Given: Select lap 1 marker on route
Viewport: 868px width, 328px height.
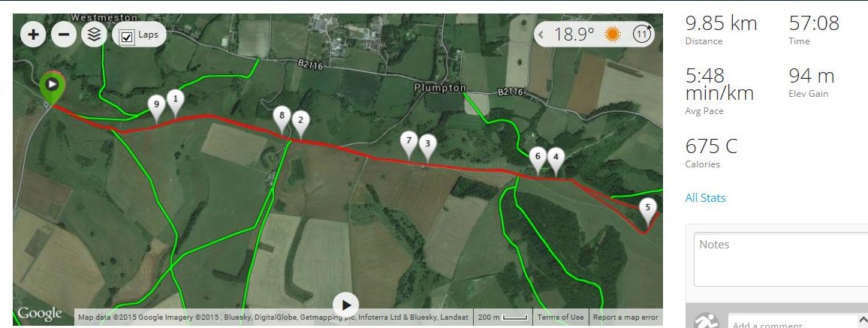Looking at the screenshot, I should coord(176,103).
